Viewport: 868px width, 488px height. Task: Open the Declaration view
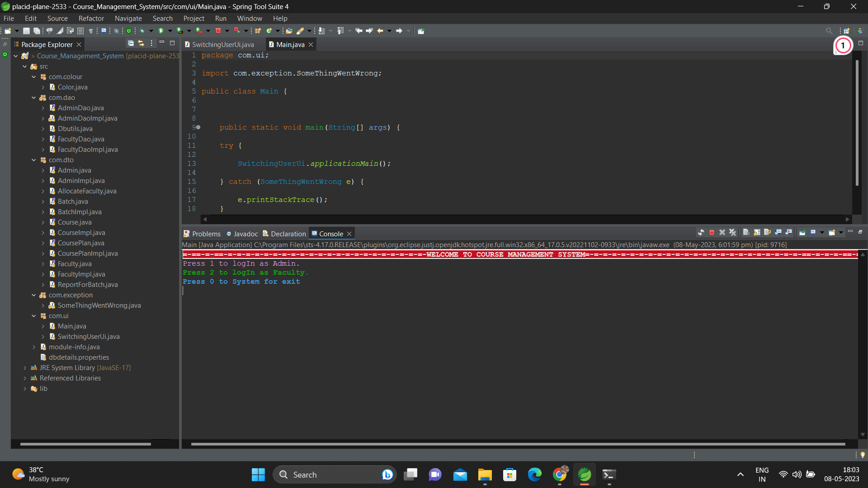[x=288, y=234]
